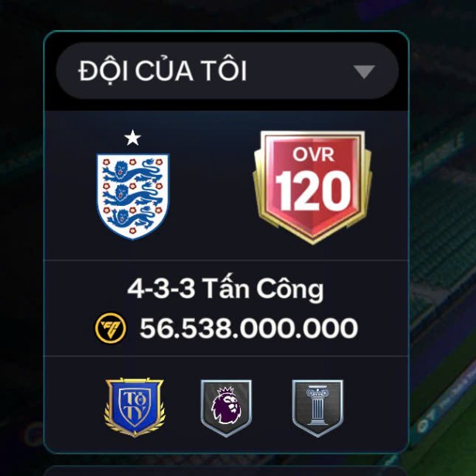This screenshot has height=476, width=476.
Task: Select the stone pillar Icons badge
Action: (317, 408)
